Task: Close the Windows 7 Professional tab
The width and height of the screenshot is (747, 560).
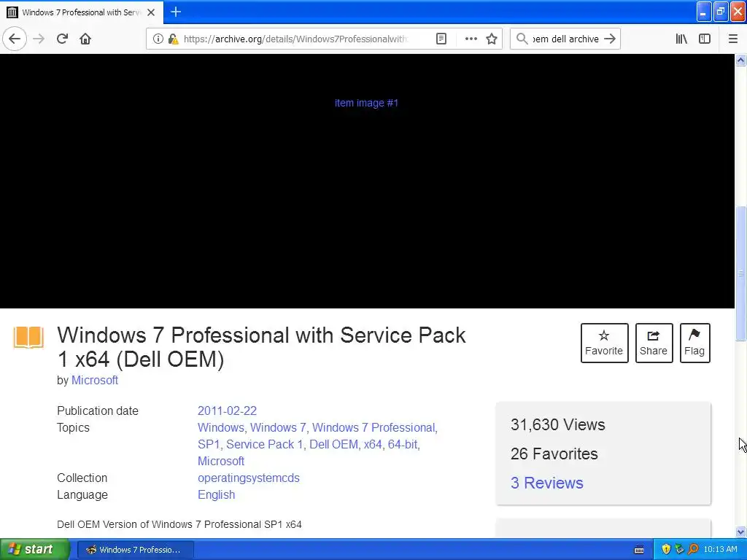Action: 151,12
